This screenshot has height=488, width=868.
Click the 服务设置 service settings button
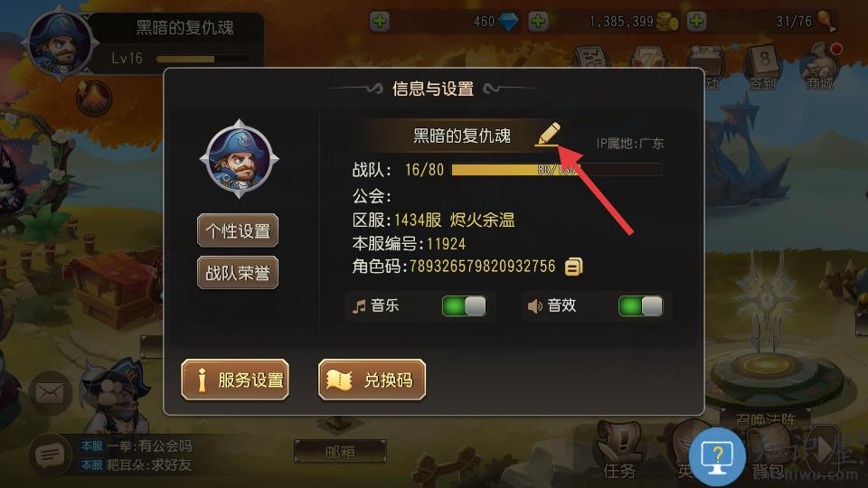pos(235,380)
